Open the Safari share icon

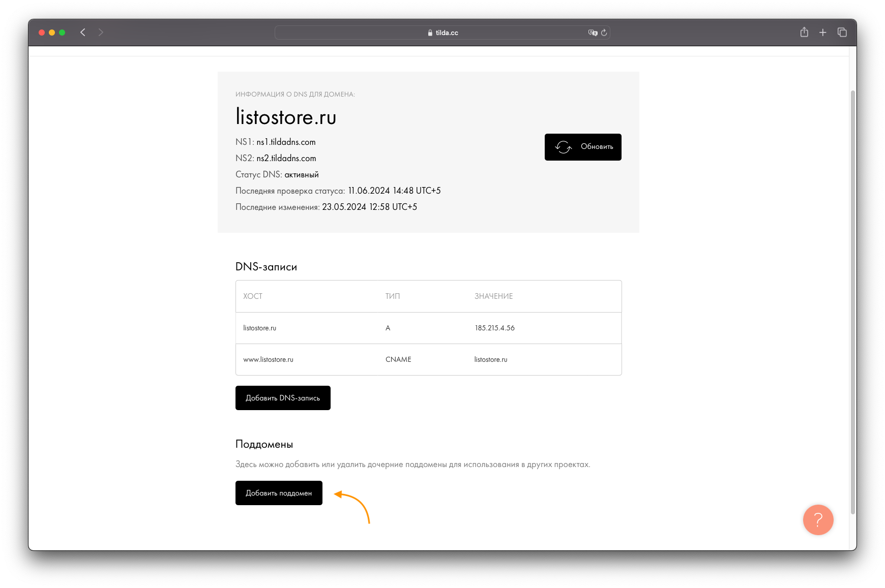click(x=804, y=32)
